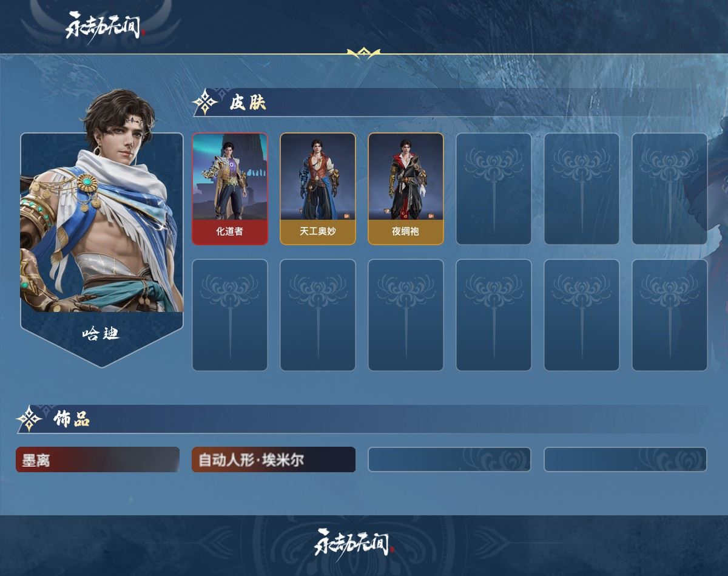Click the empty skin slot below 天工奥妙
The width and height of the screenshot is (728, 576).
(x=318, y=315)
